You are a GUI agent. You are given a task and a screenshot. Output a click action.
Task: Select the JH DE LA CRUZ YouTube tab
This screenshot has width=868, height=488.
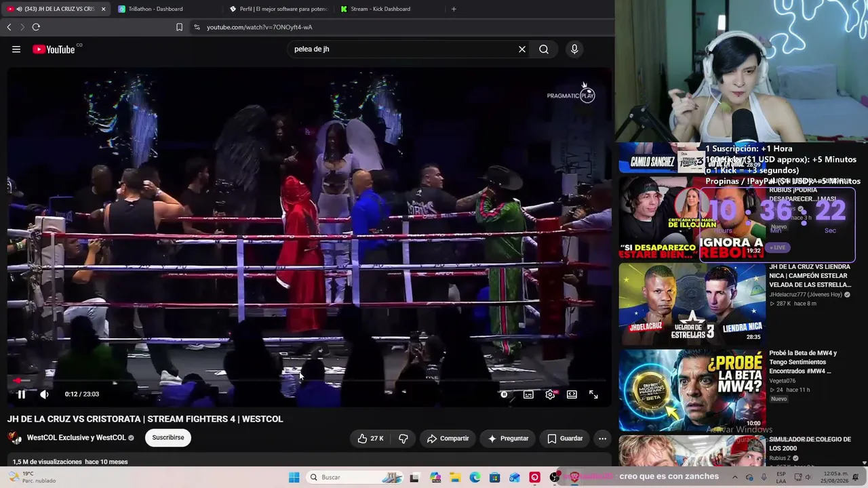(x=54, y=9)
